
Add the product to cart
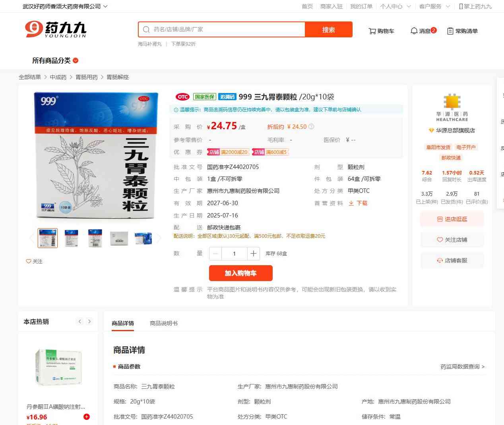(240, 273)
